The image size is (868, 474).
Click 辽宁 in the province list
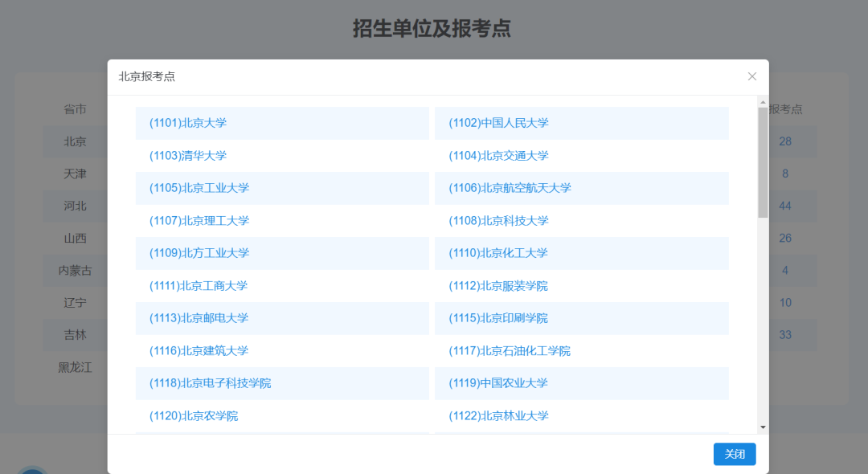coord(75,303)
